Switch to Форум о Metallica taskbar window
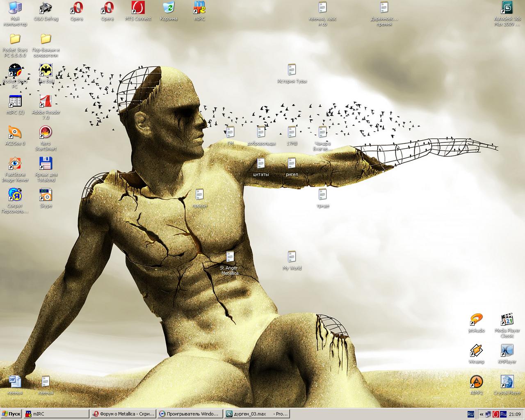This screenshot has height=420, width=525. 123,414
